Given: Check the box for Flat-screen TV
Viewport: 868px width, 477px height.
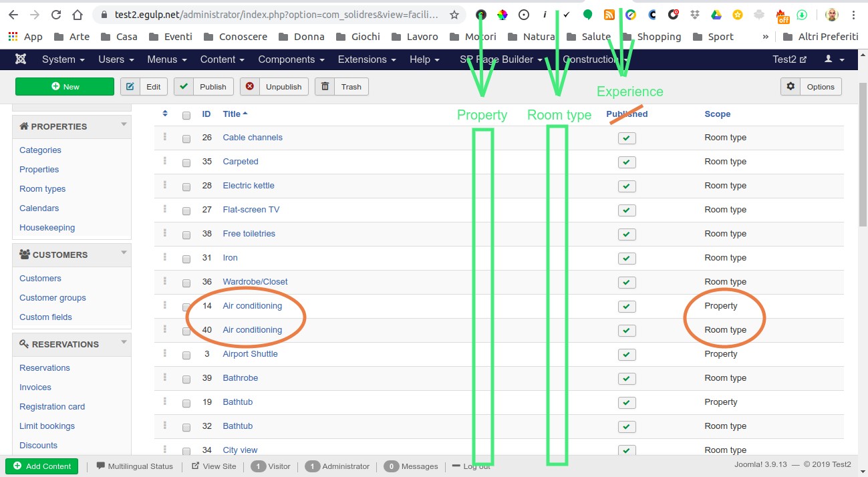Looking at the screenshot, I should pos(186,210).
